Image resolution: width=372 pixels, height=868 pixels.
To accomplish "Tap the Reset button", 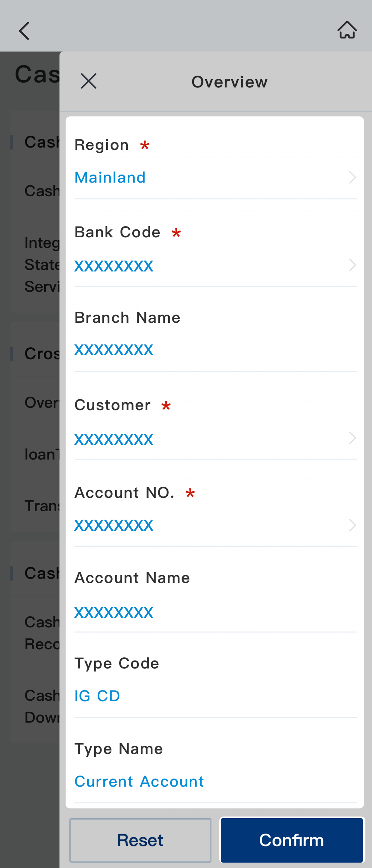I will click(x=140, y=840).
